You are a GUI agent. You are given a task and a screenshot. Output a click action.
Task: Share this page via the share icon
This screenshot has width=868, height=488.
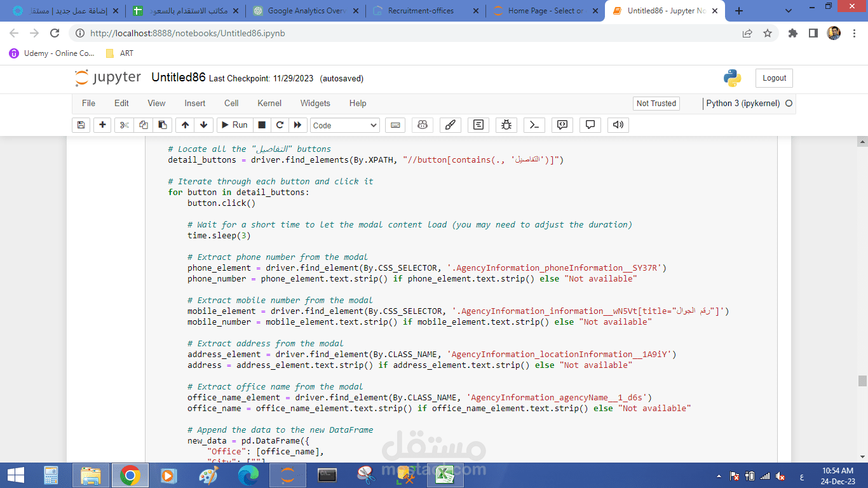pos(747,33)
